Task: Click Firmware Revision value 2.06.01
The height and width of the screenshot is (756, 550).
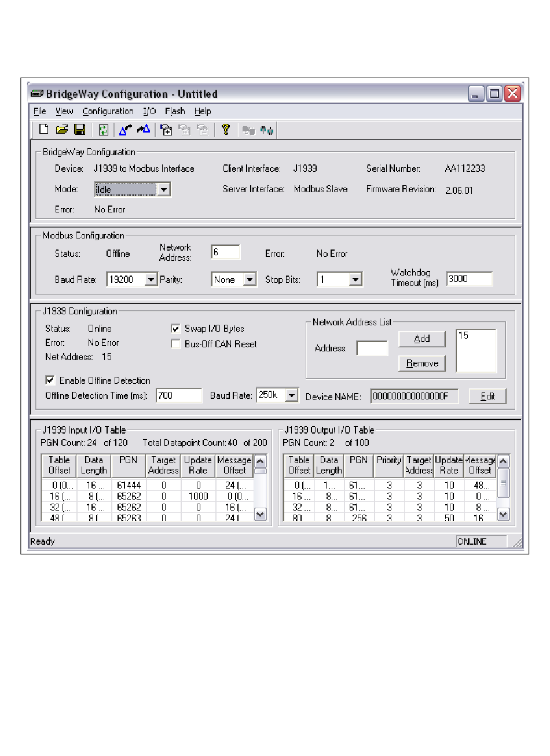Action: pos(459,190)
